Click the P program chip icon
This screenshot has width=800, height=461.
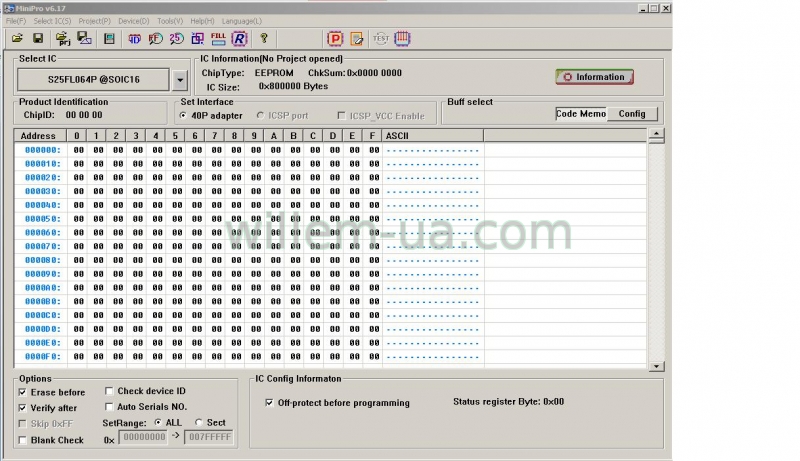(x=335, y=39)
